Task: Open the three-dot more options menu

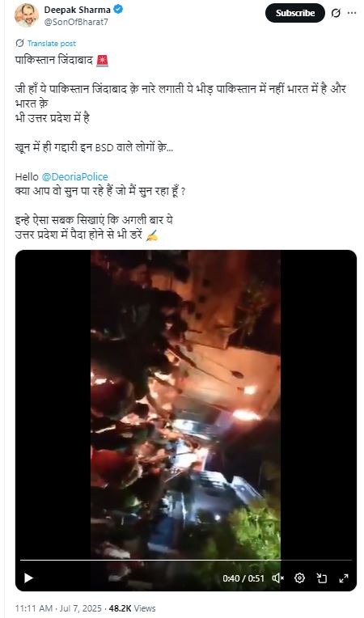Action: (352, 13)
